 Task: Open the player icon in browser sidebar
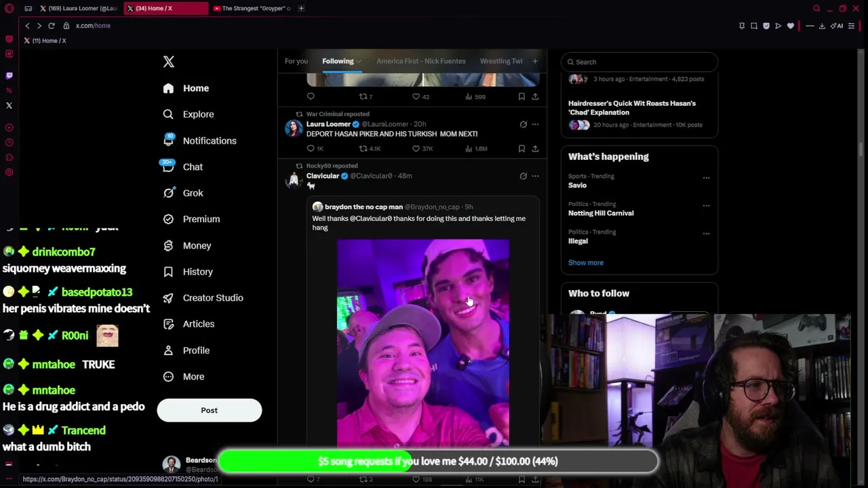(x=9, y=127)
